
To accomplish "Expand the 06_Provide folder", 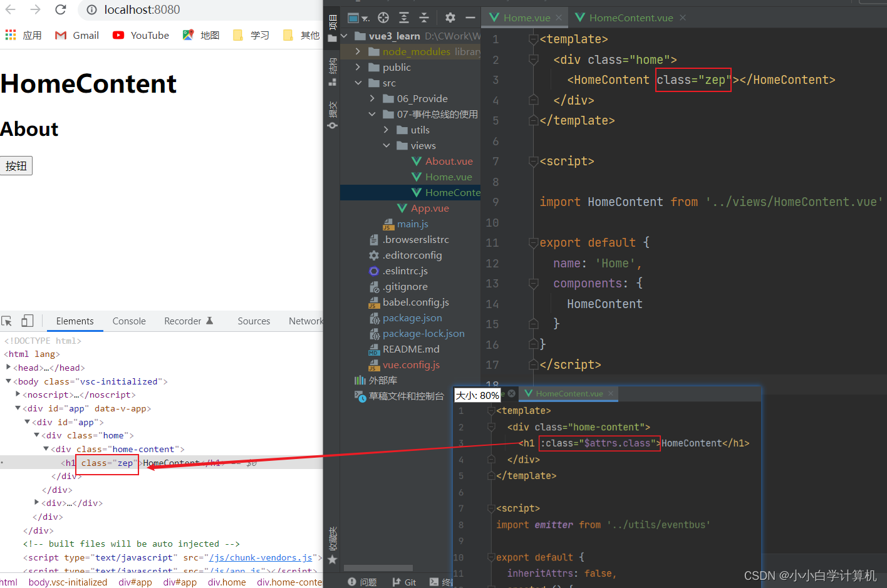I will point(372,98).
